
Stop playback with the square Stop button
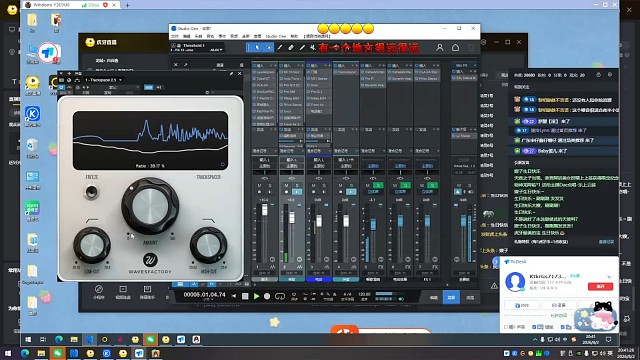coord(245,296)
